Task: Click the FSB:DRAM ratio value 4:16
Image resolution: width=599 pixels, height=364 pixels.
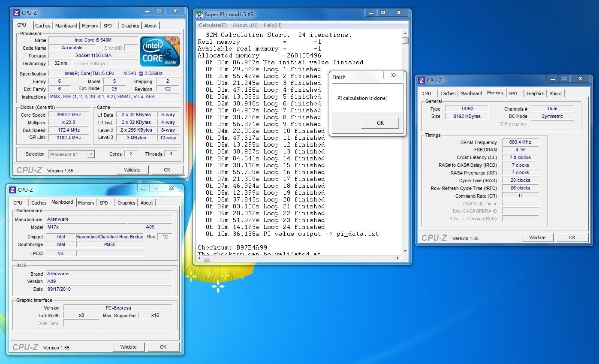Action: pyautogui.click(x=520, y=150)
